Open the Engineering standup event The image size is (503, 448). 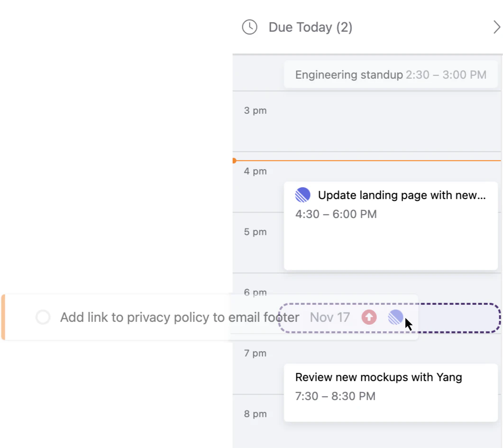391,75
